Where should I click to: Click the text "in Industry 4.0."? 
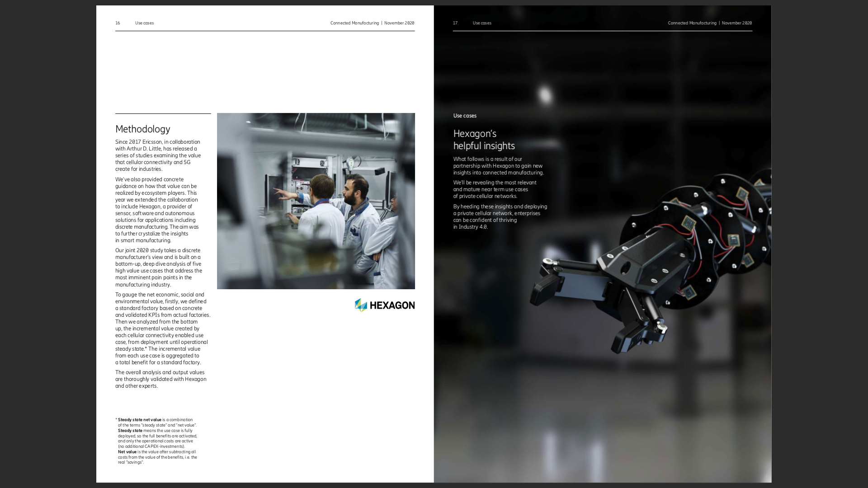click(x=471, y=227)
